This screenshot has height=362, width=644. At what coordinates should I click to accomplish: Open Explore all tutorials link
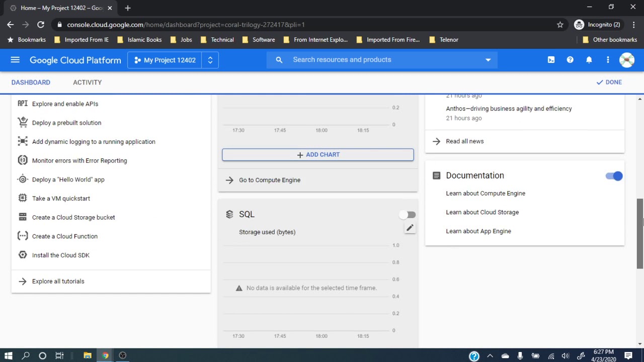[58, 281]
